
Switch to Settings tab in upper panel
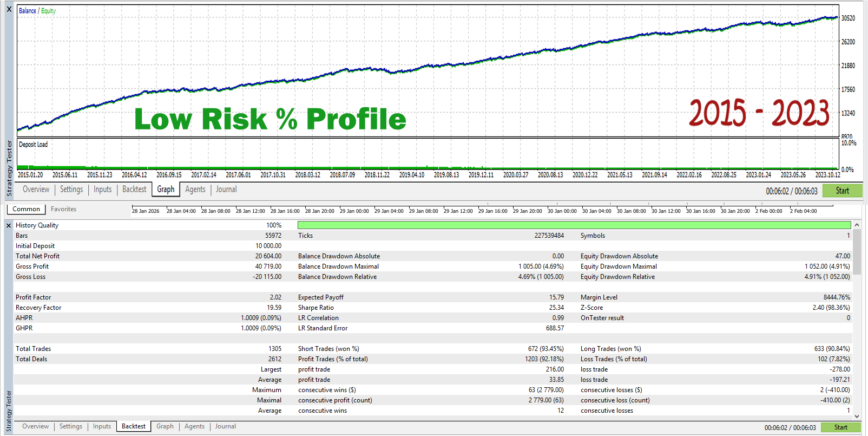pos(71,190)
